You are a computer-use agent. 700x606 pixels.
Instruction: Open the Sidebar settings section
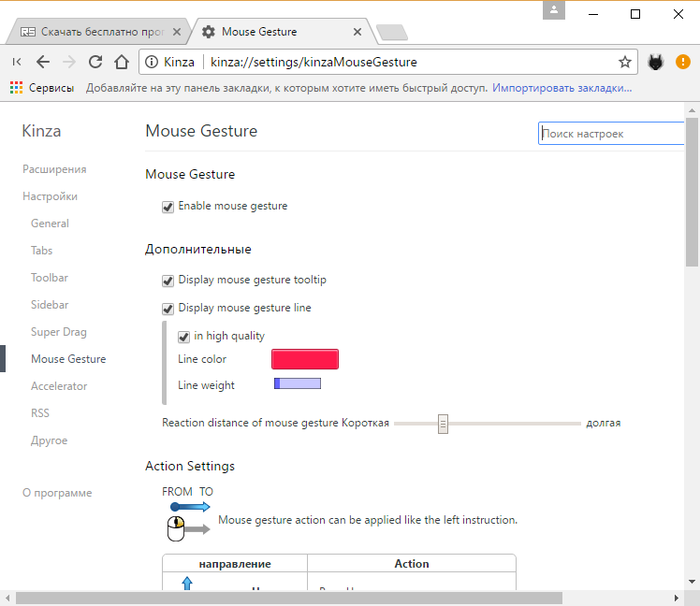click(50, 305)
